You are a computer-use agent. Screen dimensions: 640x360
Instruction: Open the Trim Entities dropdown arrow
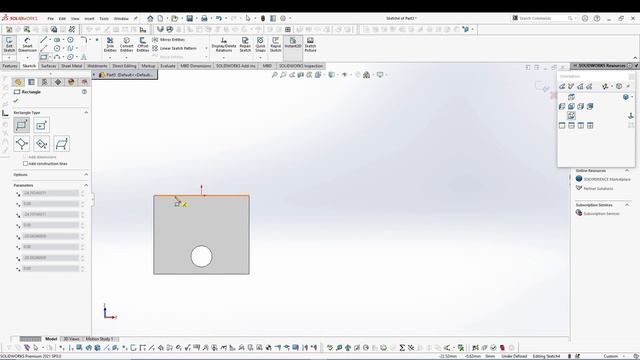click(x=110, y=58)
